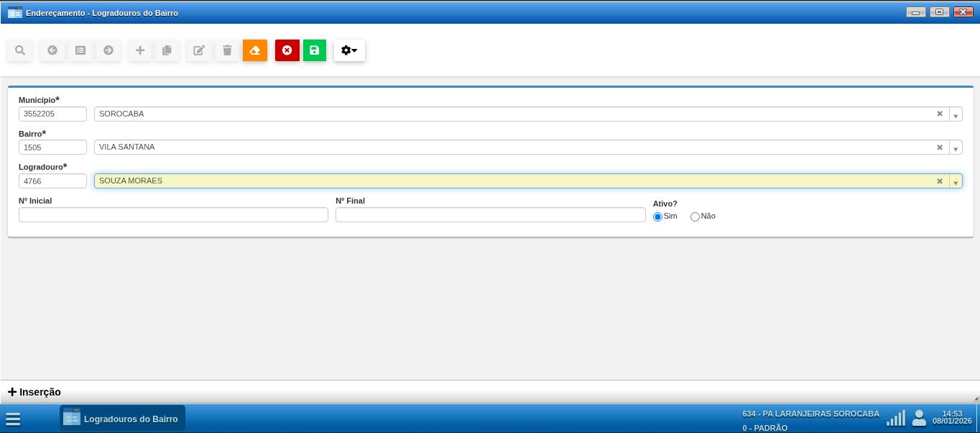The height and width of the screenshot is (433, 980).
Task: Select the Sim radio button
Action: point(657,216)
